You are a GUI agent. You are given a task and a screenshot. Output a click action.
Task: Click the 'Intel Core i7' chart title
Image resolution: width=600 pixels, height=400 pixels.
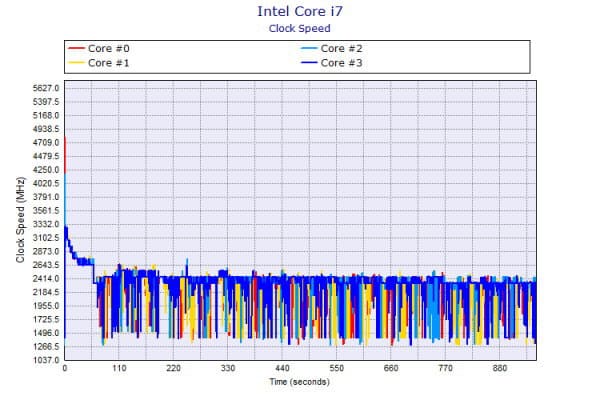point(300,11)
